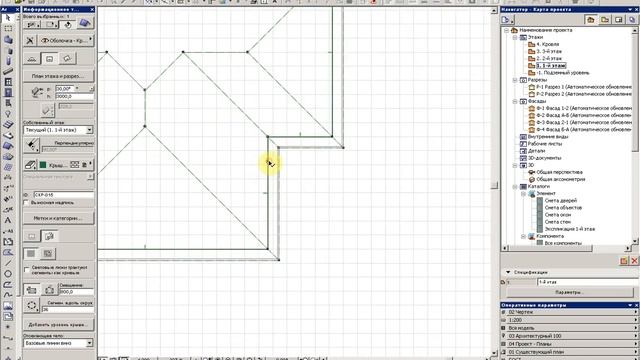Click the Publisher Sets icon in Navigator
This screenshot has height=360, width=640.
[x=632, y=20]
